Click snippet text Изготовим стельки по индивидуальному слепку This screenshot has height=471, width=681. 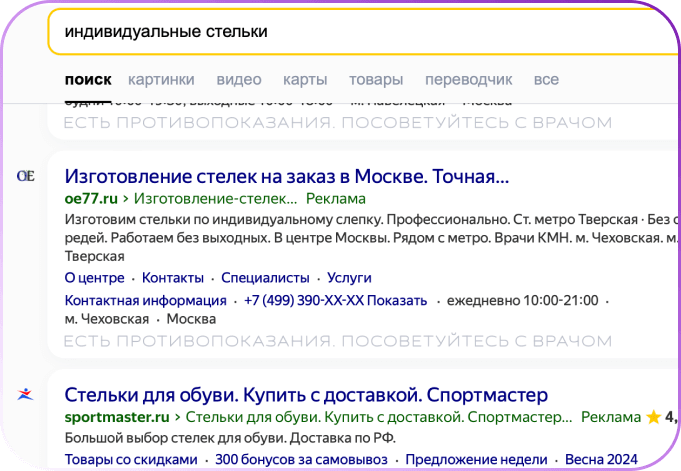point(224,220)
